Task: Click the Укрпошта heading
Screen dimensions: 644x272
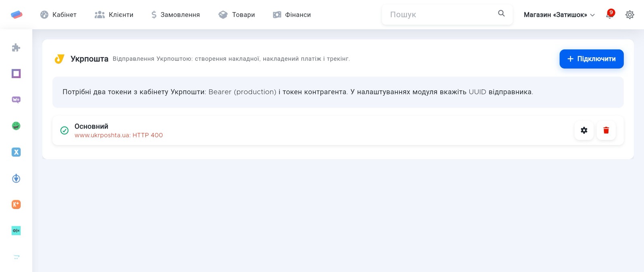Action: (89, 59)
